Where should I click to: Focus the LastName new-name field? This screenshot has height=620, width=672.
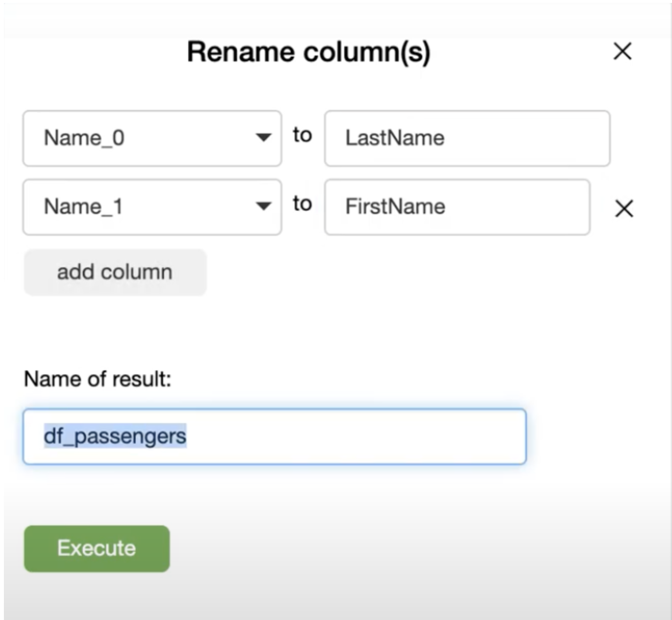click(x=467, y=138)
